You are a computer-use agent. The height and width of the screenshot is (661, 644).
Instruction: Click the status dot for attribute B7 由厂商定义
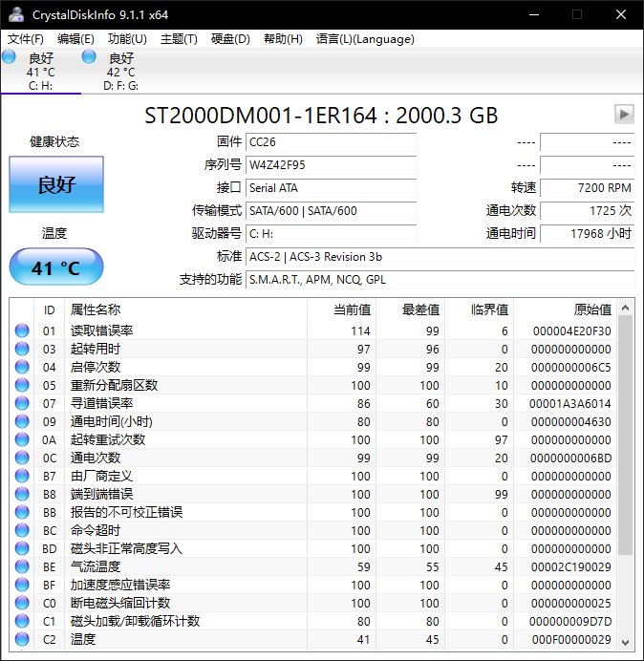point(22,476)
